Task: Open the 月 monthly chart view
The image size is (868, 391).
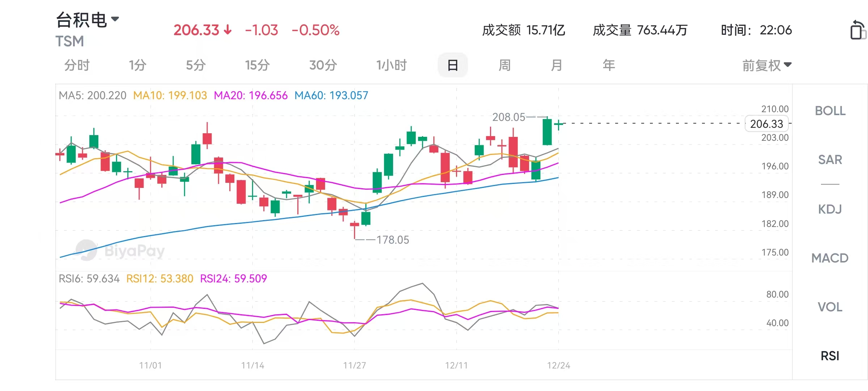Action: click(557, 66)
